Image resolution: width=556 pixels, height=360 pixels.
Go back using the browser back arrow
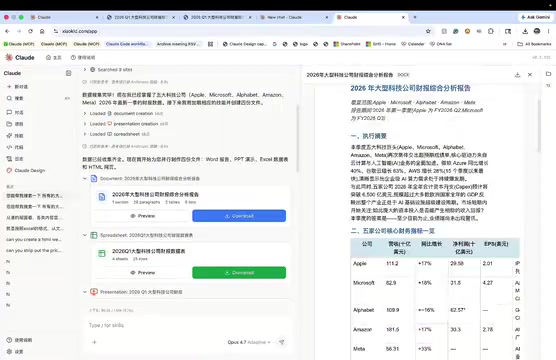7,31
